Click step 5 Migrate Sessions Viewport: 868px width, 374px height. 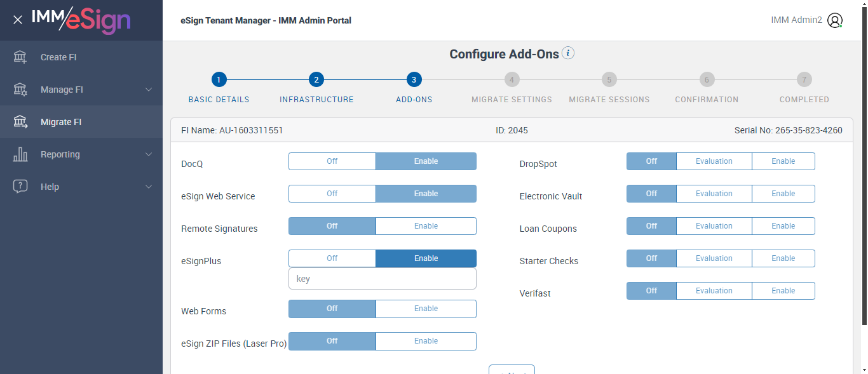tap(609, 80)
